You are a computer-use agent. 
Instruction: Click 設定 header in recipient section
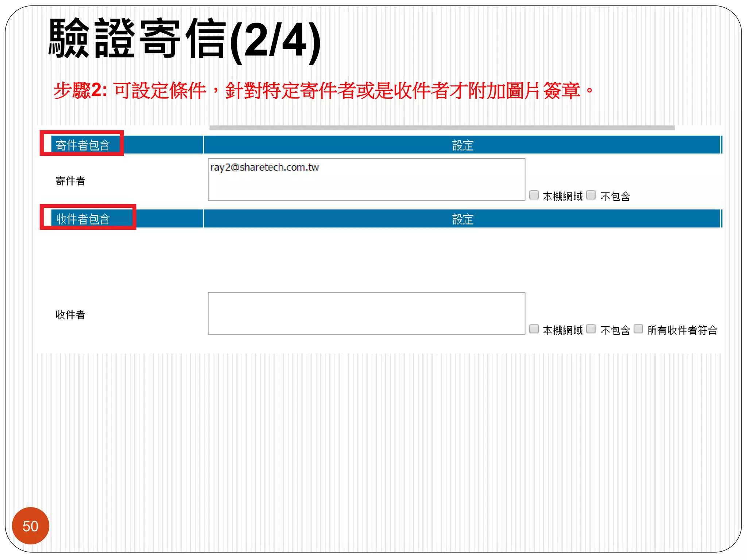tap(462, 219)
